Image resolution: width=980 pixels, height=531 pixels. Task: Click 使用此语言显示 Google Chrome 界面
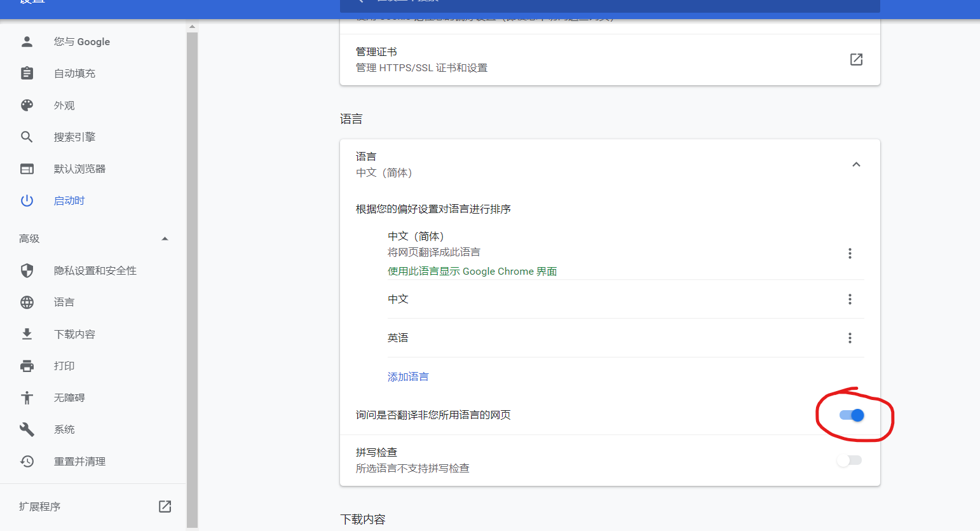[x=472, y=271]
